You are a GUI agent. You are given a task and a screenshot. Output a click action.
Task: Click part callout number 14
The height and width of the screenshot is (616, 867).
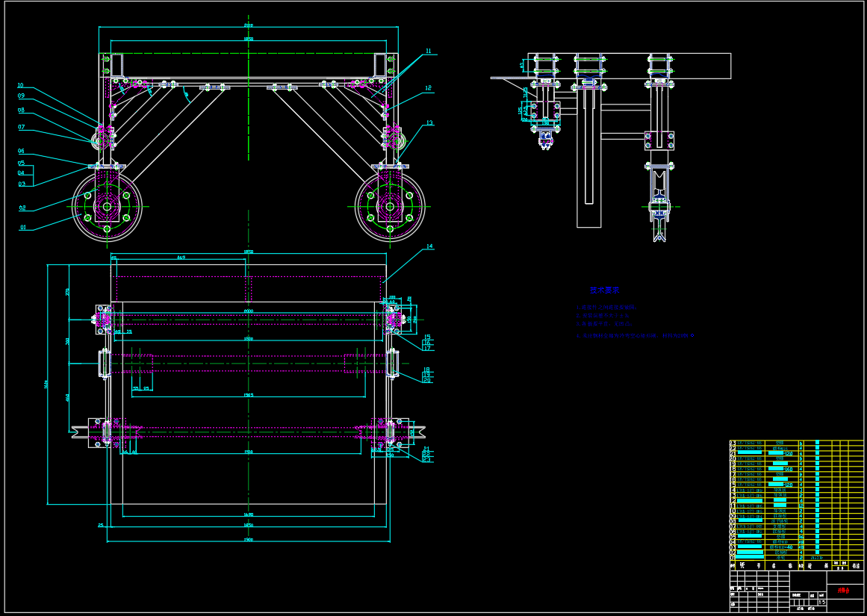(429, 246)
